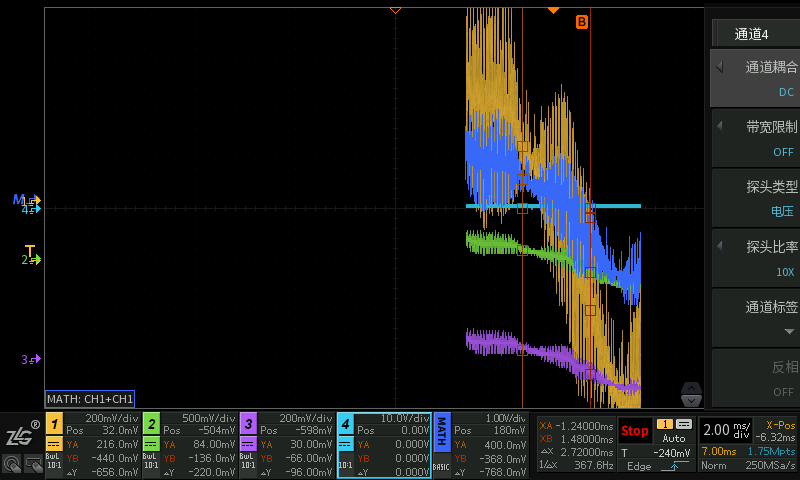The height and width of the screenshot is (480, 800).
Task: Click the trigger coupling icon beside source badge
Action: pyautogui.click(x=684, y=424)
